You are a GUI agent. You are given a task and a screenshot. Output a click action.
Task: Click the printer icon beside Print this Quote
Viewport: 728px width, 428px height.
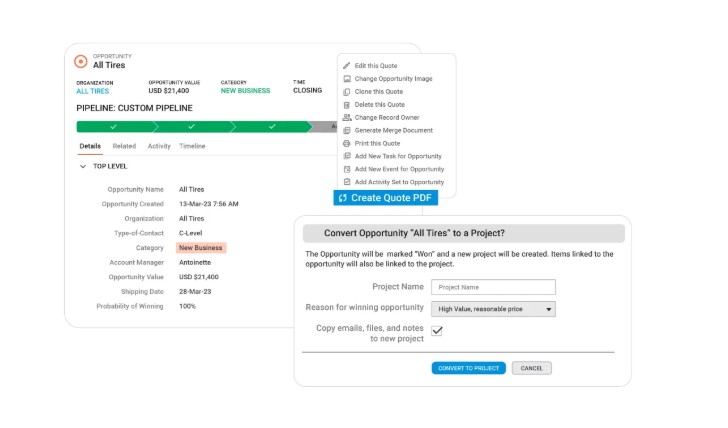pos(347,143)
